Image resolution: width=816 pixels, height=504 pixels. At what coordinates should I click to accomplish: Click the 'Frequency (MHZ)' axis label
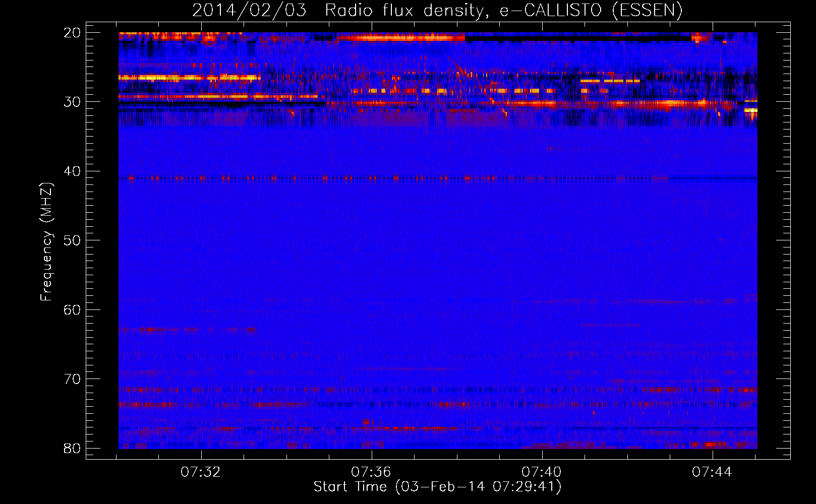click(46, 242)
